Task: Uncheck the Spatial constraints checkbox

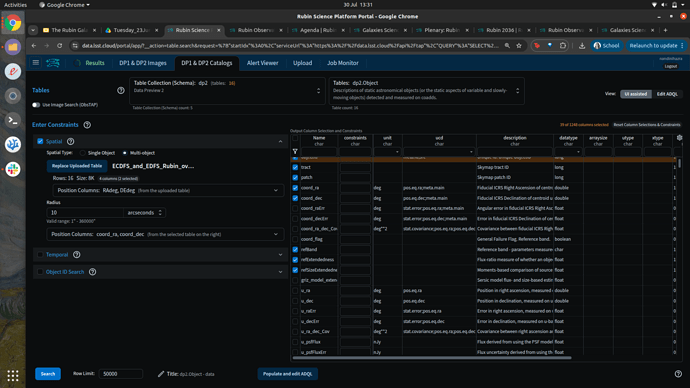Action: (40, 141)
